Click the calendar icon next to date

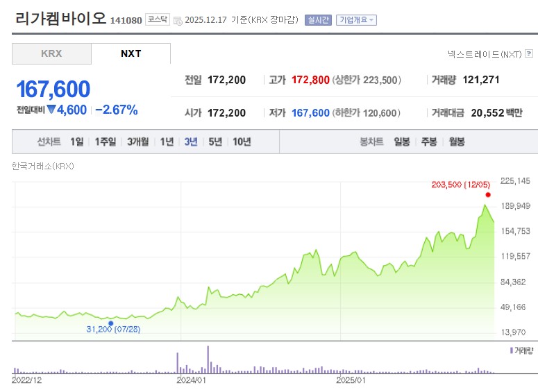(178, 21)
